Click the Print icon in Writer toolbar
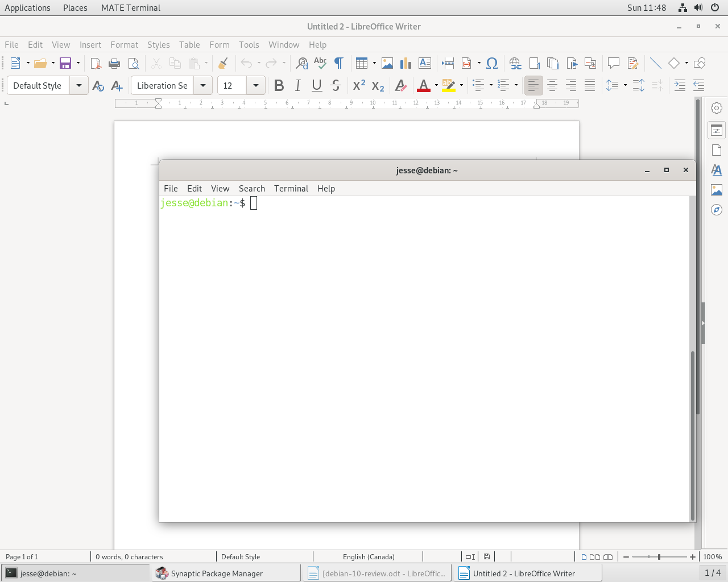 pyautogui.click(x=114, y=63)
